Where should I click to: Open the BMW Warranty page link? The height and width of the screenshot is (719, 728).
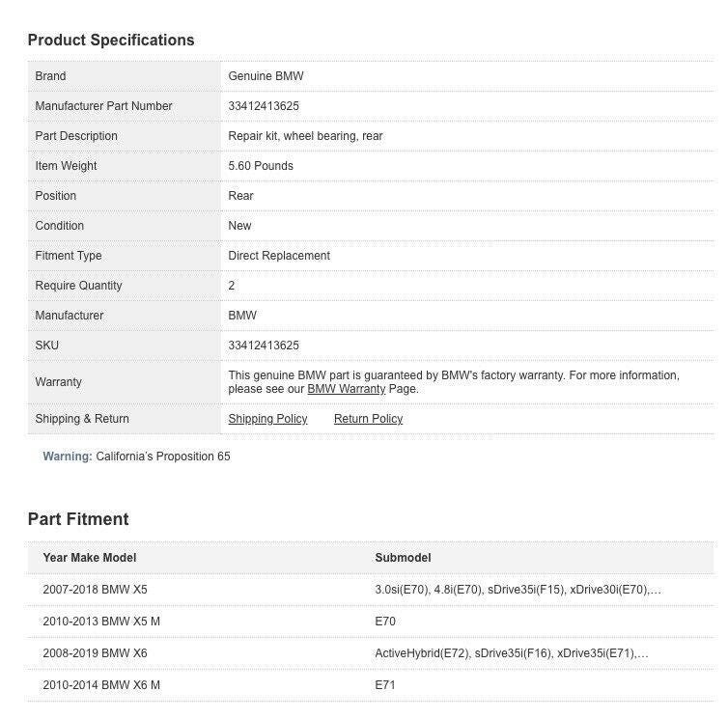(346, 389)
